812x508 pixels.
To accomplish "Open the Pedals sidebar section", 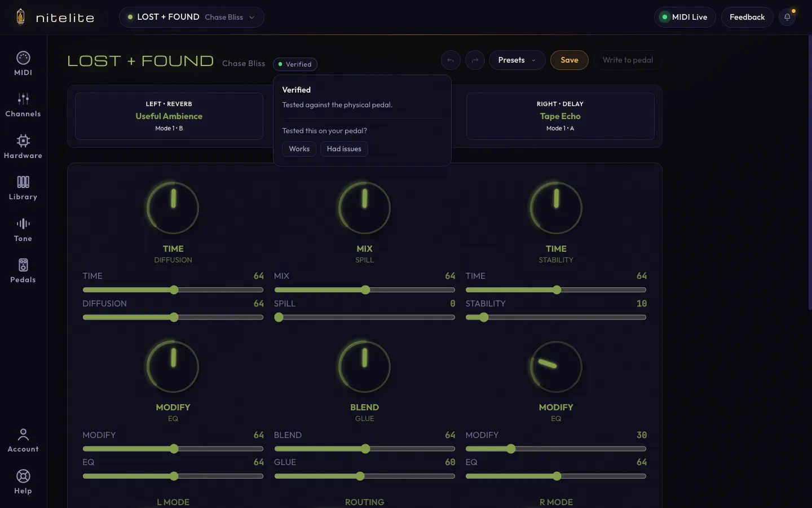I will tap(23, 271).
